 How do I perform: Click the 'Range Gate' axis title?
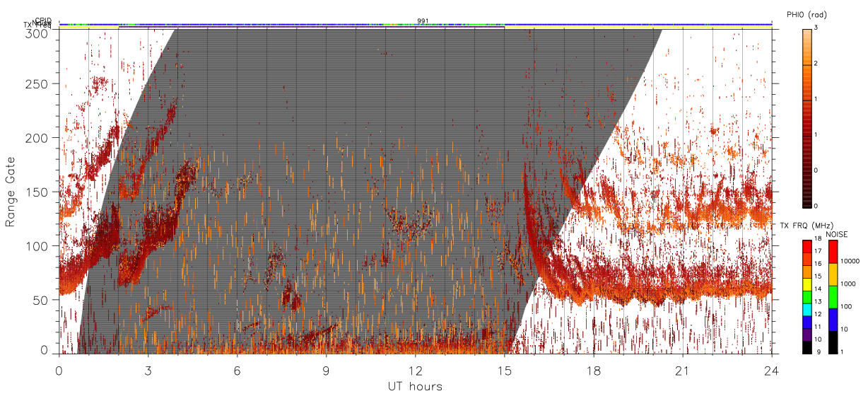point(10,192)
